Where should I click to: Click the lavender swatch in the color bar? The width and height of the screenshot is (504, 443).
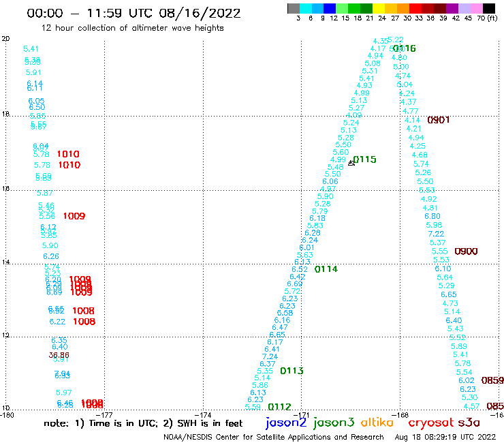click(x=464, y=8)
